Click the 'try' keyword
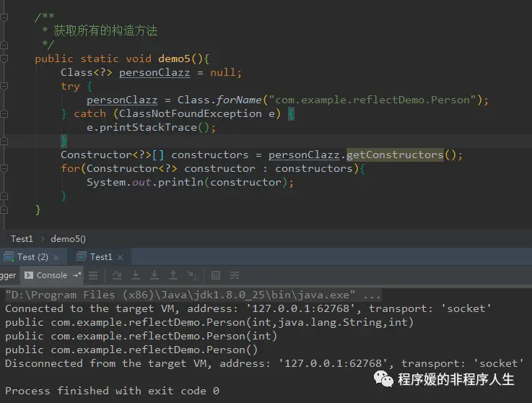Image resolution: width=532 pixels, height=403 pixels. coord(70,86)
